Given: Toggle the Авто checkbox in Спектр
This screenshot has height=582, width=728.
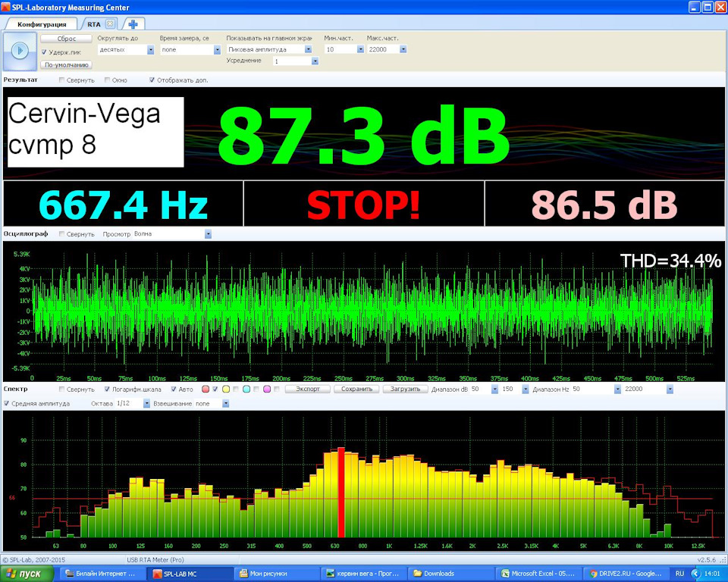Looking at the screenshot, I should 174,389.
